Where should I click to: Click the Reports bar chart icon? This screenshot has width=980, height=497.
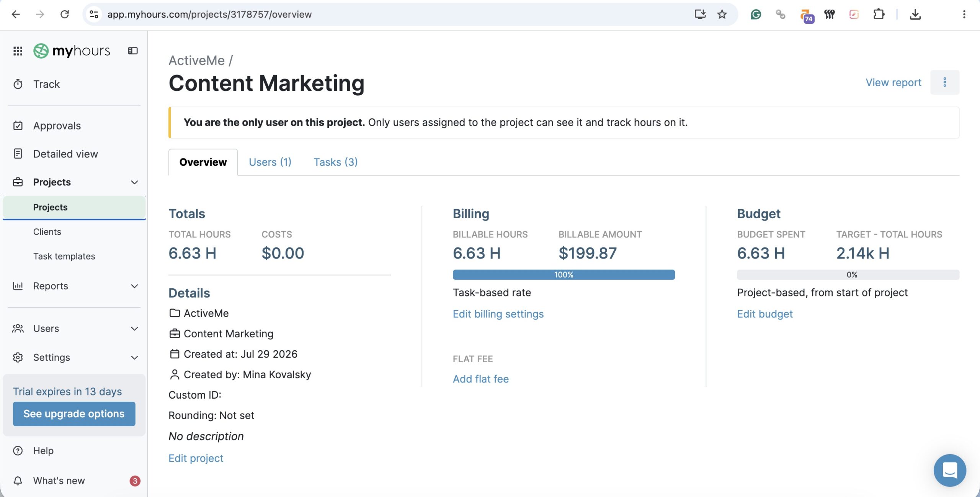pyautogui.click(x=18, y=286)
